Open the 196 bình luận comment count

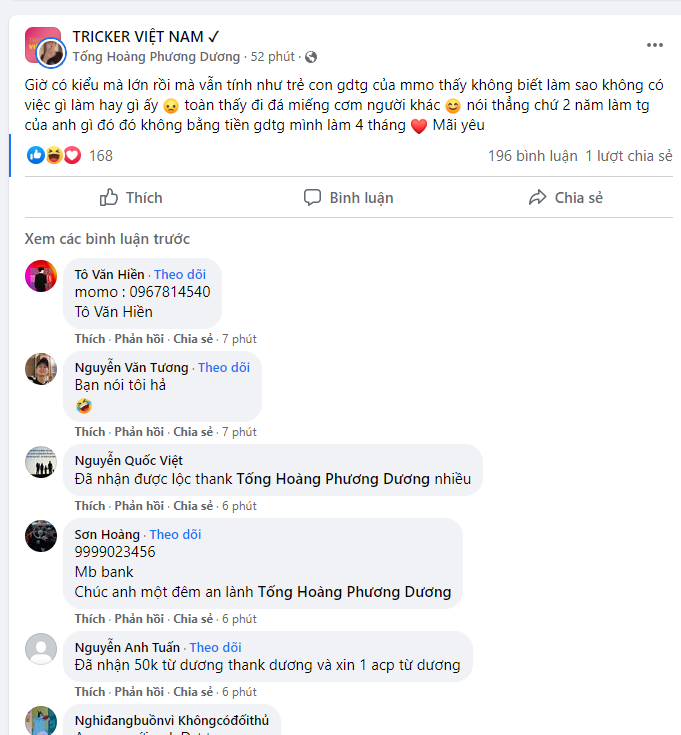532,156
